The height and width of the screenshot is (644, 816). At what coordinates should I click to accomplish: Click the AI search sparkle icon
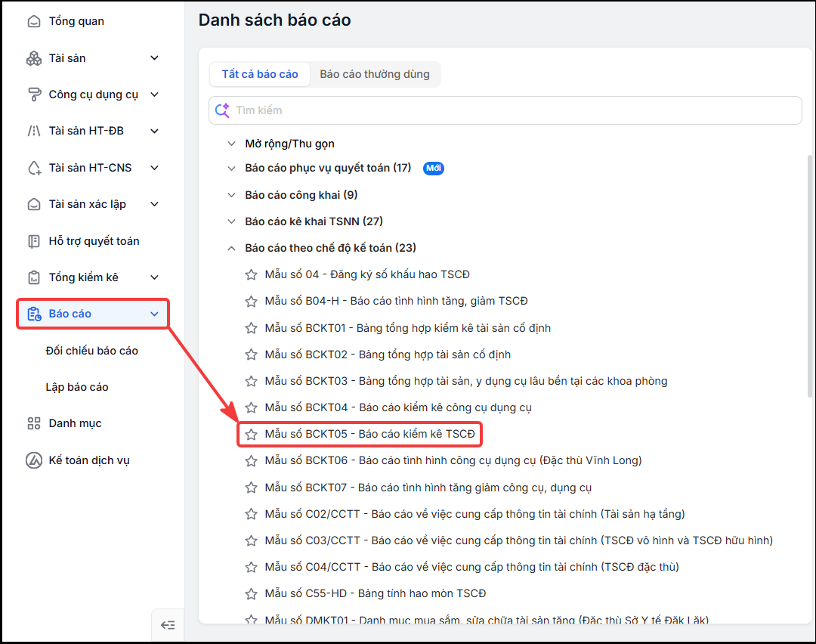coord(222,110)
